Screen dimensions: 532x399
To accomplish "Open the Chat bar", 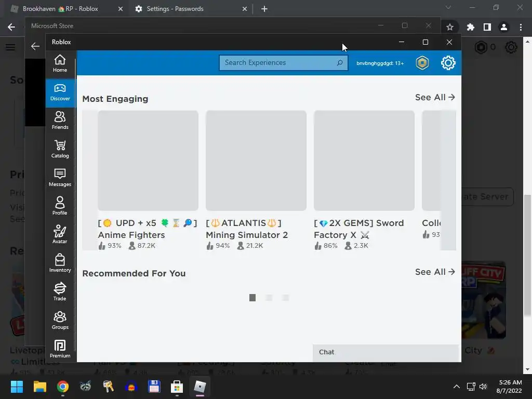I will click(x=385, y=352).
